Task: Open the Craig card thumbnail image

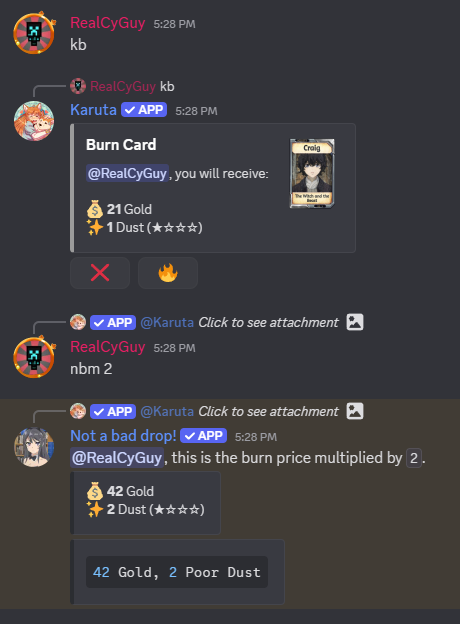Action: [x=312, y=174]
